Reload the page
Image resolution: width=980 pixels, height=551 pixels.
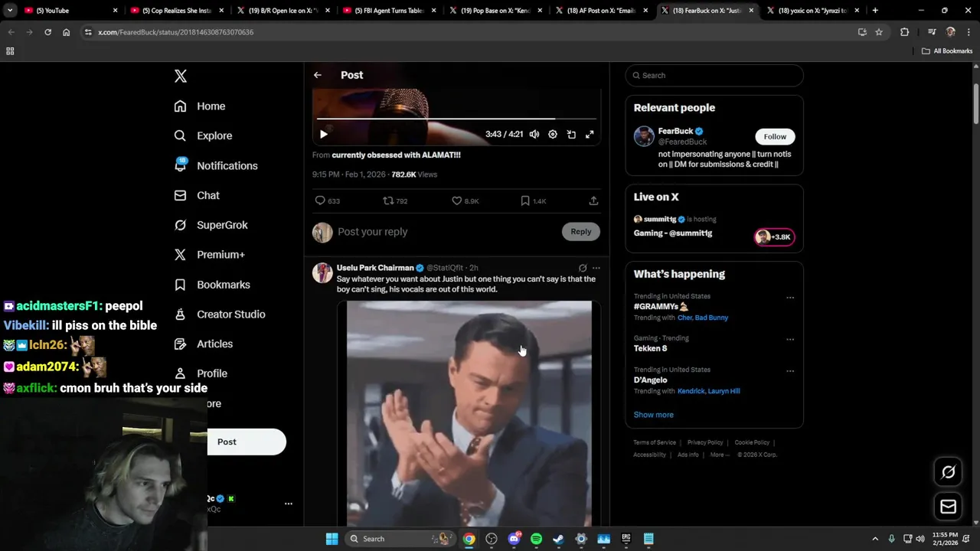click(47, 32)
